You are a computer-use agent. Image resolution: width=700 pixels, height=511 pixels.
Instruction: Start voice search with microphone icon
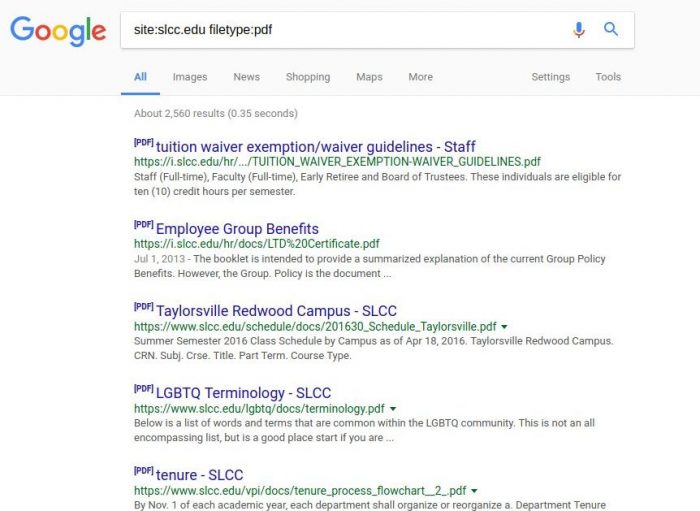pyautogui.click(x=579, y=29)
